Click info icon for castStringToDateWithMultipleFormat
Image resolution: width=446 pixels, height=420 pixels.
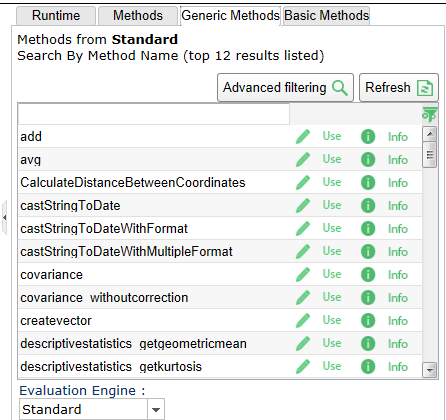coord(368,251)
